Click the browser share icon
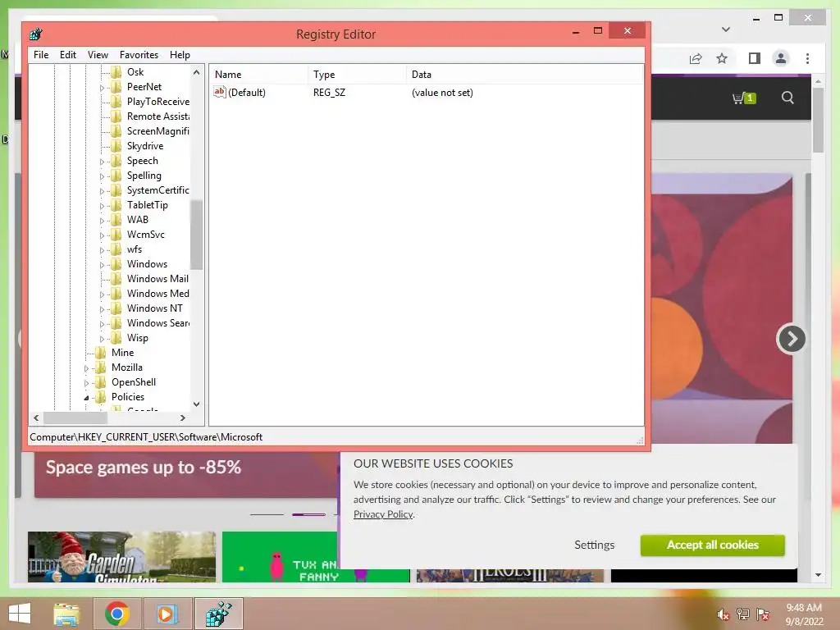The image size is (840, 630). point(696,58)
